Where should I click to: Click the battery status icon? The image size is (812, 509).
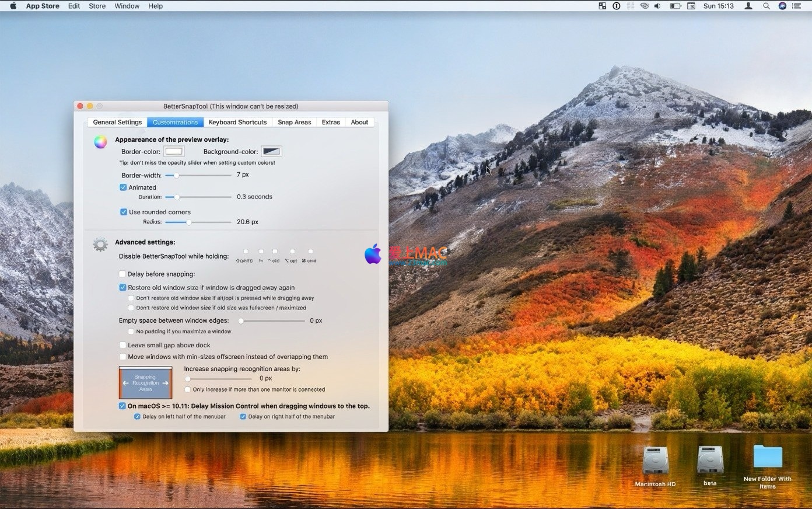(675, 6)
